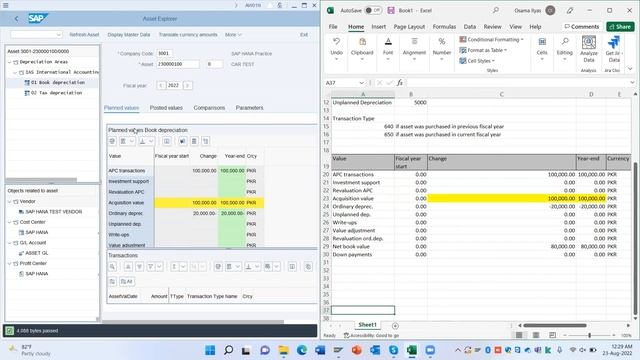Click the Excel Share button
Viewport: 640px width, 360px height.
620,27
